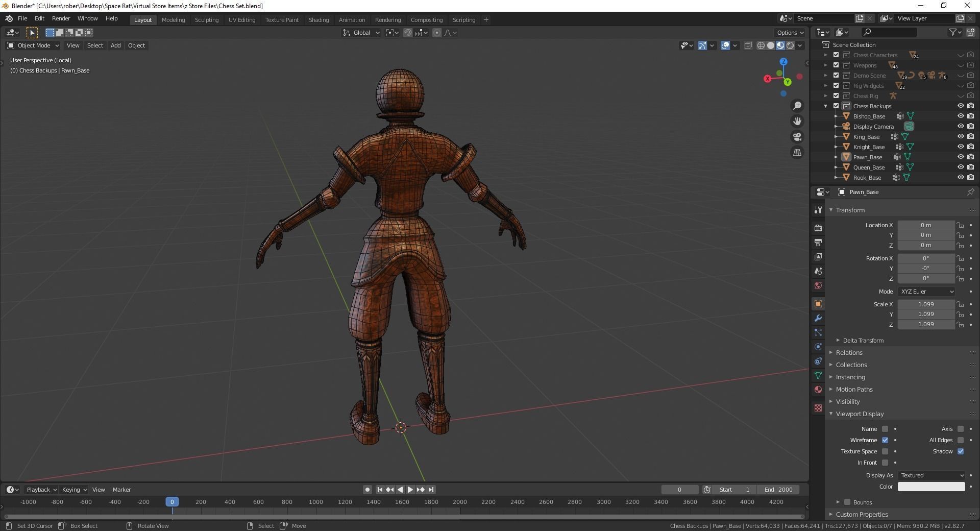The width and height of the screenshot is (980, 531).
Task: Switch to the Sculpting workspace tab
Action: tap(206, 20)
